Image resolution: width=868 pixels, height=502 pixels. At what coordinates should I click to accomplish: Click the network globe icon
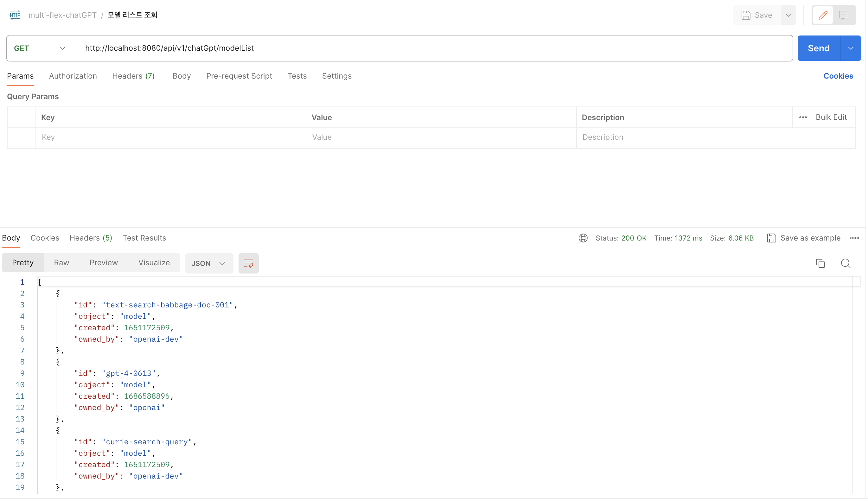pyautogui.click(x=583, y=238)
